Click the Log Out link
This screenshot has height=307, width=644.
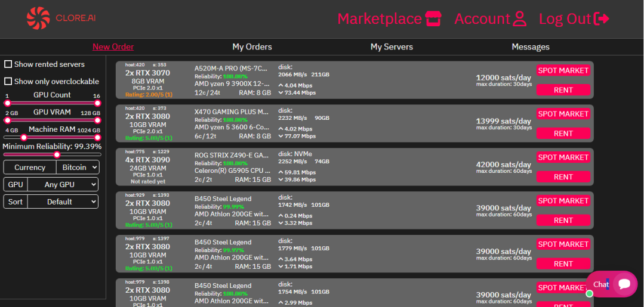(565, 19)
